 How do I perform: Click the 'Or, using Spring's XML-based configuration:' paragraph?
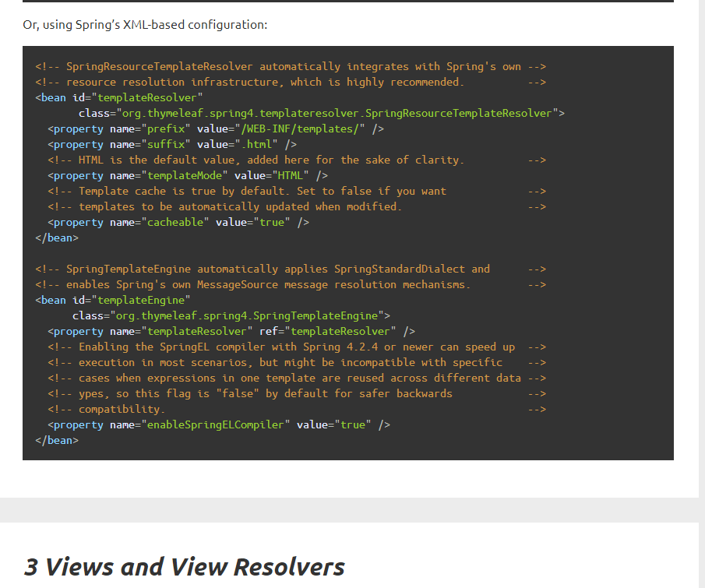(x=145, y=25)
